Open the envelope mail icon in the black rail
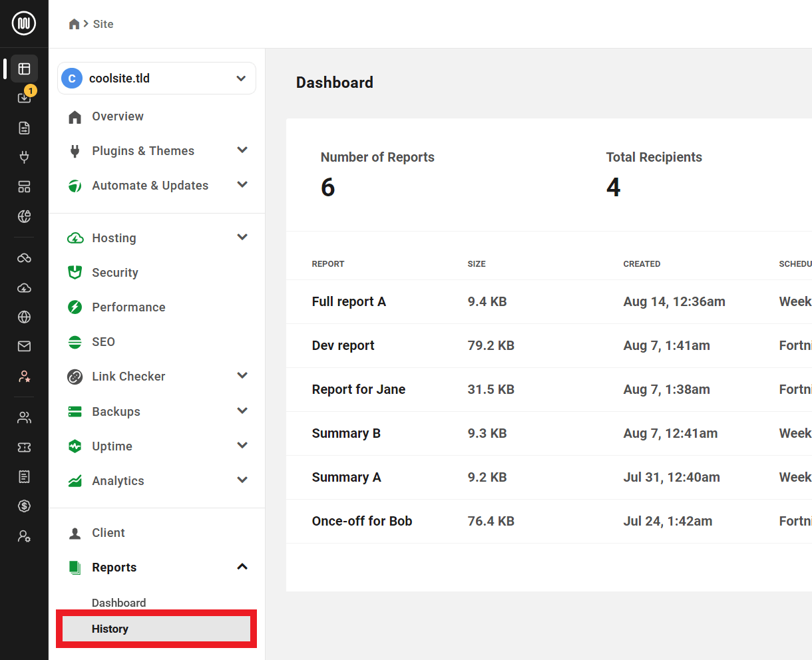812x660 pixels. (x=24, y=346)
